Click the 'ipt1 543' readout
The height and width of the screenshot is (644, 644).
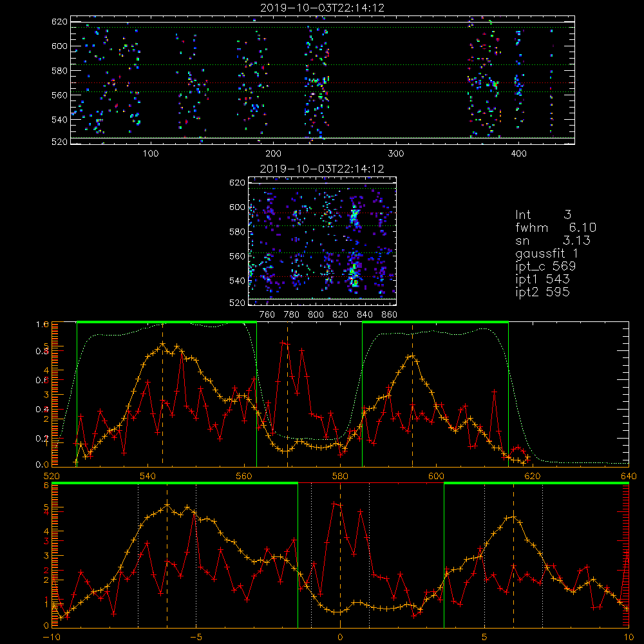[x=542, y=279]
